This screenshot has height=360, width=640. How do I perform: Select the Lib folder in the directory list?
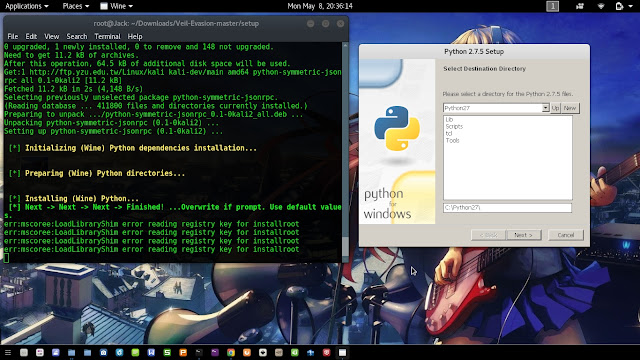(449, 120)
